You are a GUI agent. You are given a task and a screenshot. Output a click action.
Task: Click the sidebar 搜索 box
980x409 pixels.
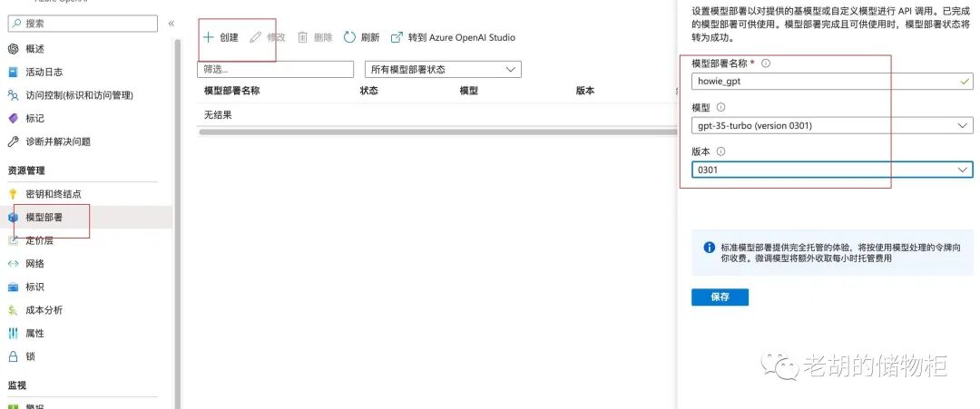(83, 23)
